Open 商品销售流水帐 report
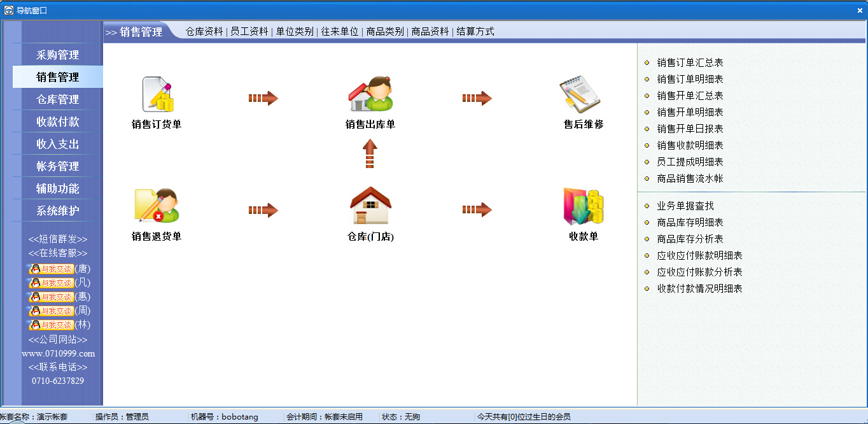Image resolution: width=868 pixels, height=424 pixels. tap(690, 178)
